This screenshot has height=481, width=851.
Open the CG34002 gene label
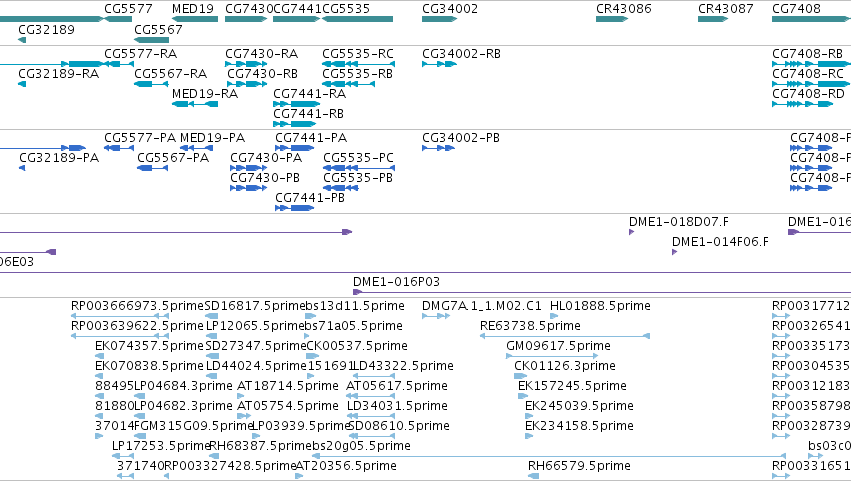(x=450, y=9)
